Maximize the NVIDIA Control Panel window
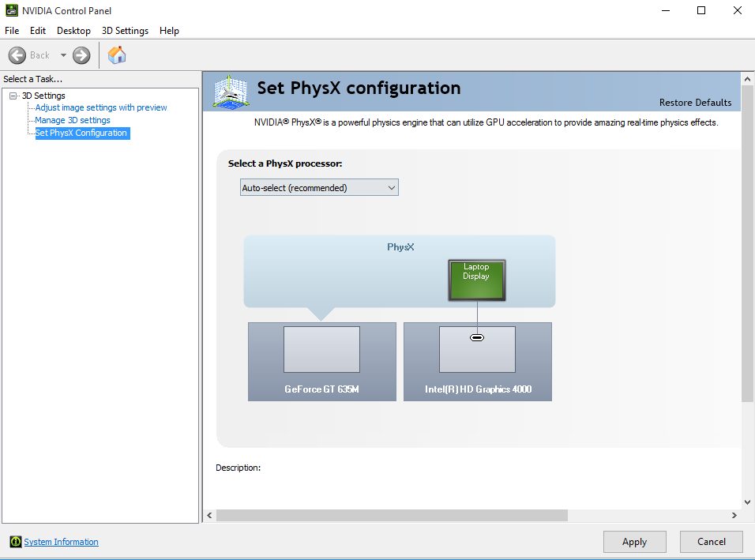Image resolution: width=755 pixels, height=560 pixels. [701, 10]
